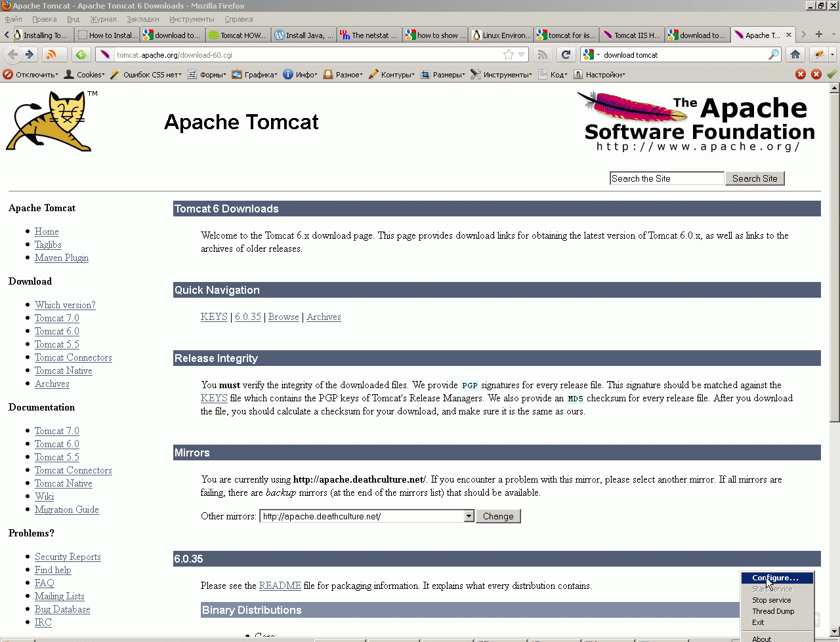840x642 pixels.
Task: Click the grey feed subscribe icon
Action: 542,54
